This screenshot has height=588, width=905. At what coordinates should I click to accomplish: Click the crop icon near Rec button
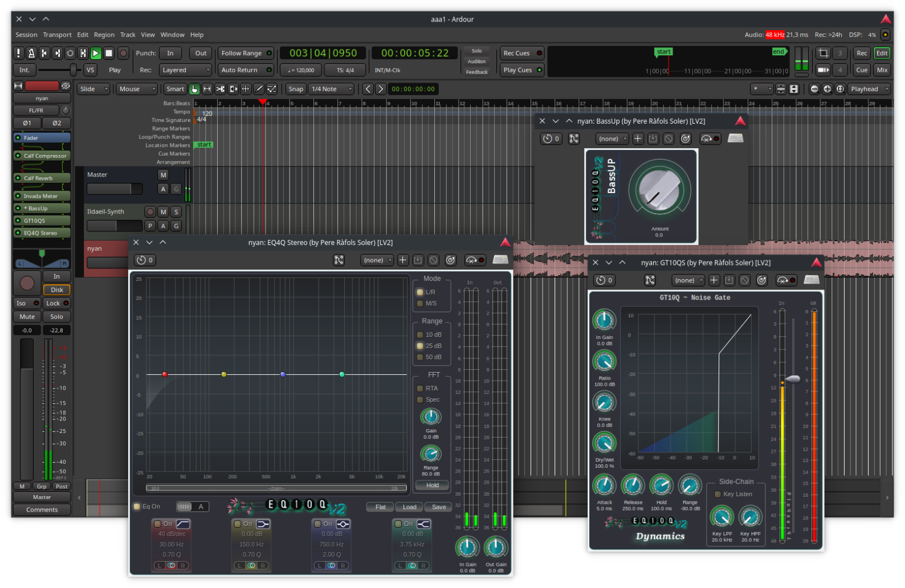[x=824, y=53]
